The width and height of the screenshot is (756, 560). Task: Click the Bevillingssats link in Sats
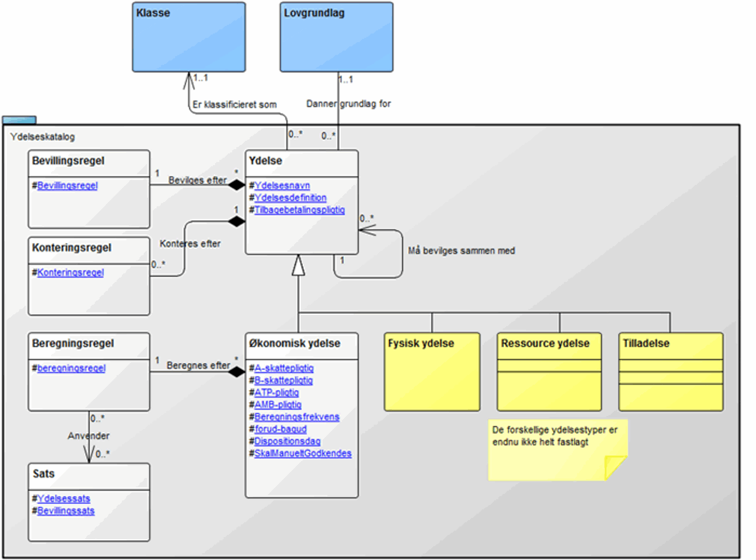[65, 511]
